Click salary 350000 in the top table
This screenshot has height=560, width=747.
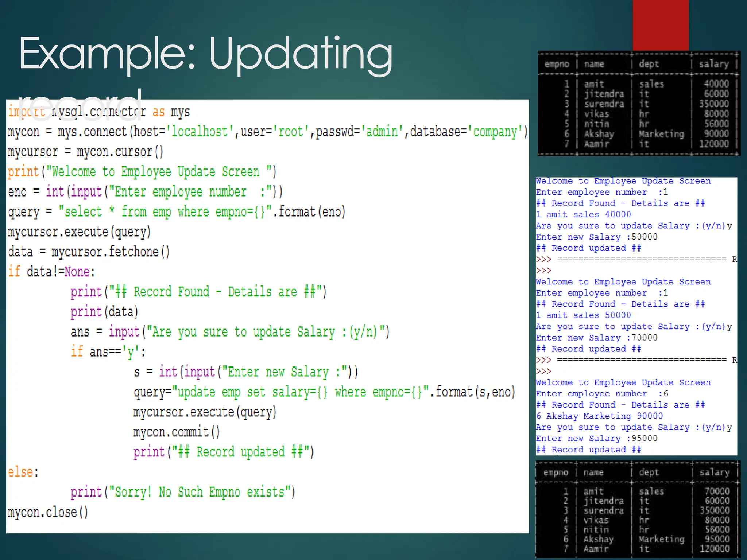[x=713, y=104]
